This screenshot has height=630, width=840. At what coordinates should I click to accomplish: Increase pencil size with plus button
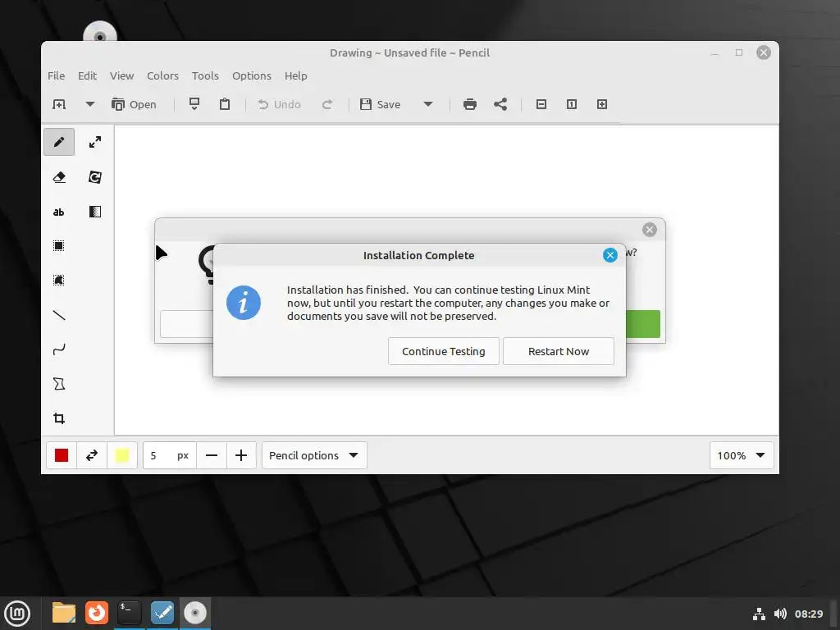coord(241,455)
